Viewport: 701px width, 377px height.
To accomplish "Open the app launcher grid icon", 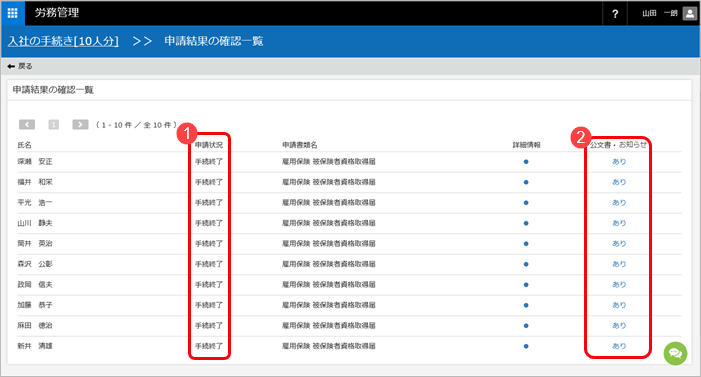I will [13, 13].
